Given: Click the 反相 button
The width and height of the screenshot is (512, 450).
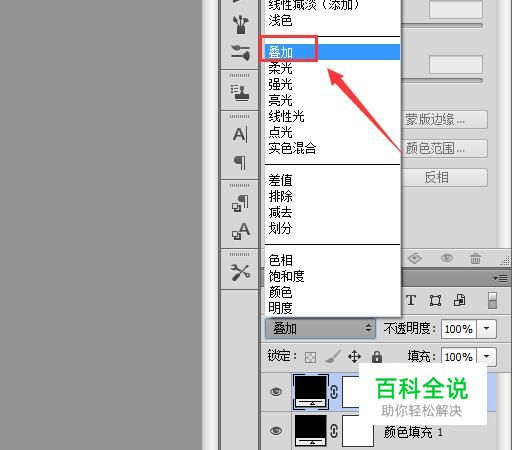Looking at the screenshot, I should click(445, 177).
